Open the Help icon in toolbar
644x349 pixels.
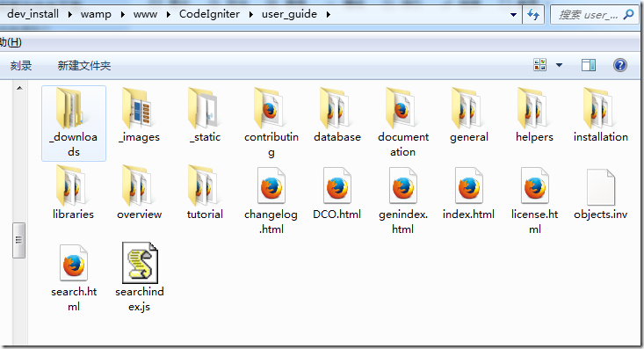point(619,65)
